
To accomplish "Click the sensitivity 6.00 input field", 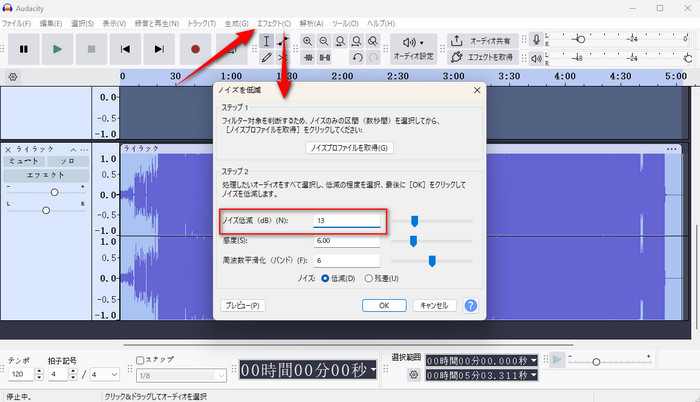I will click(347, 241).
